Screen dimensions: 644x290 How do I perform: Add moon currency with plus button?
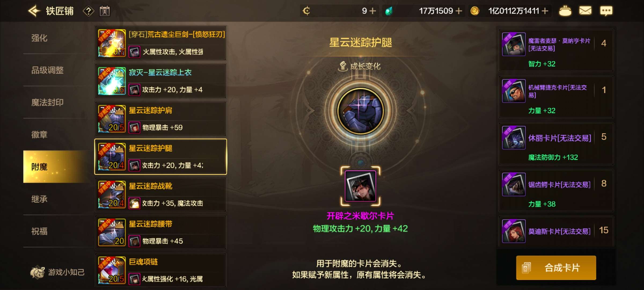[373, 11]
